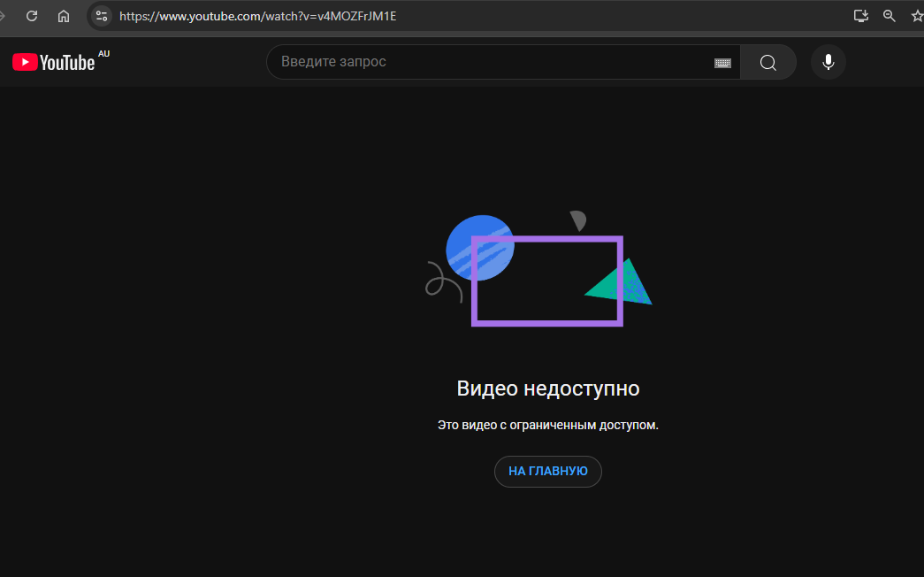The image size is (924, 577).
Task: Click the search magnifier button
Action: pyautogui.click(x=767, y=62)
